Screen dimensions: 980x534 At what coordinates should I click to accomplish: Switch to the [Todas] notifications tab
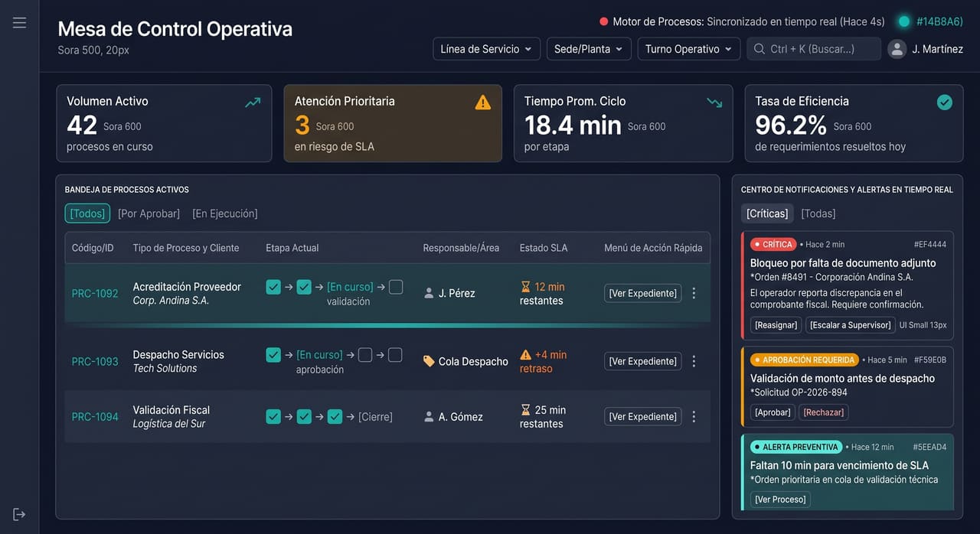click(x=818, y=213)
